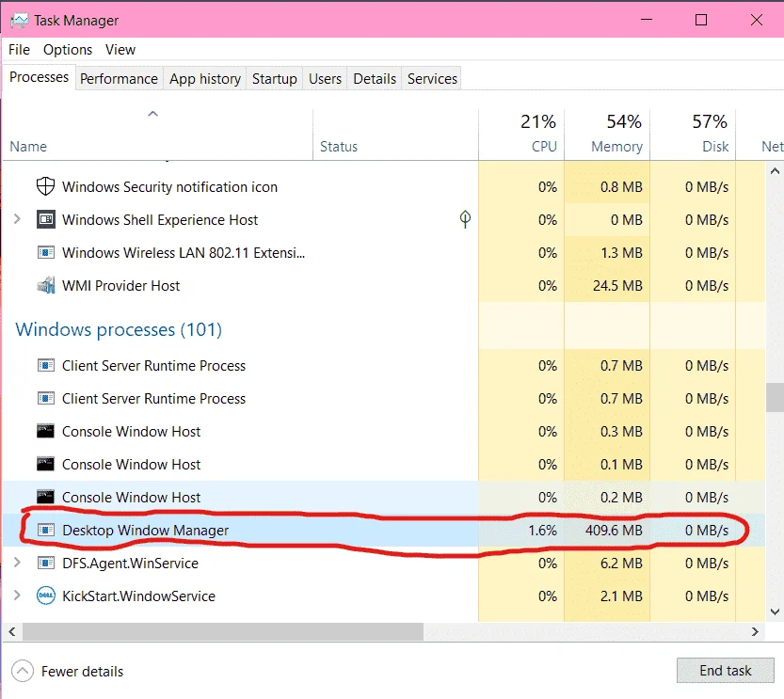Screen dimensions: 784x699
Task: Select the Console Window Host row using 0.3 MB
Action: point(384,431)
